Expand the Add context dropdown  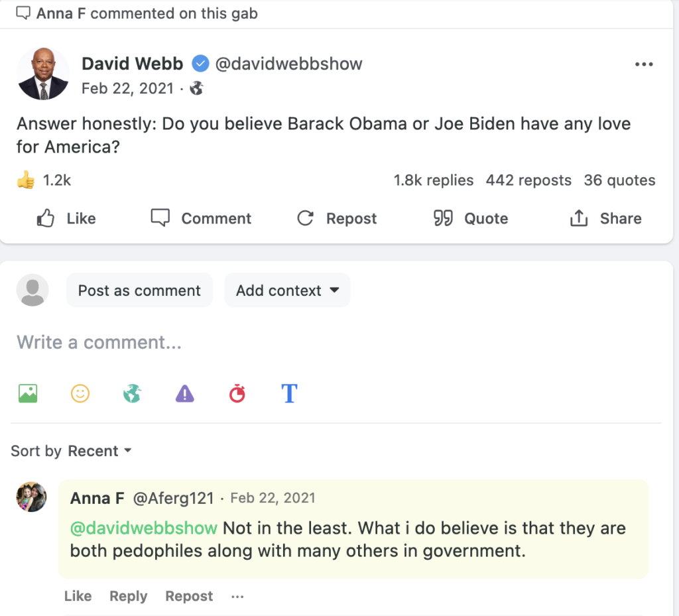[x=287, y=290]
